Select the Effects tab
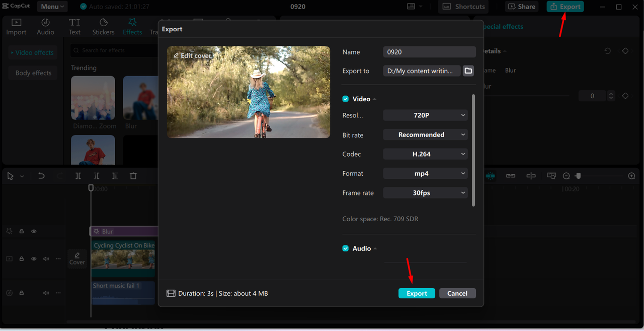The image size is (644, 331). [132, 27]
